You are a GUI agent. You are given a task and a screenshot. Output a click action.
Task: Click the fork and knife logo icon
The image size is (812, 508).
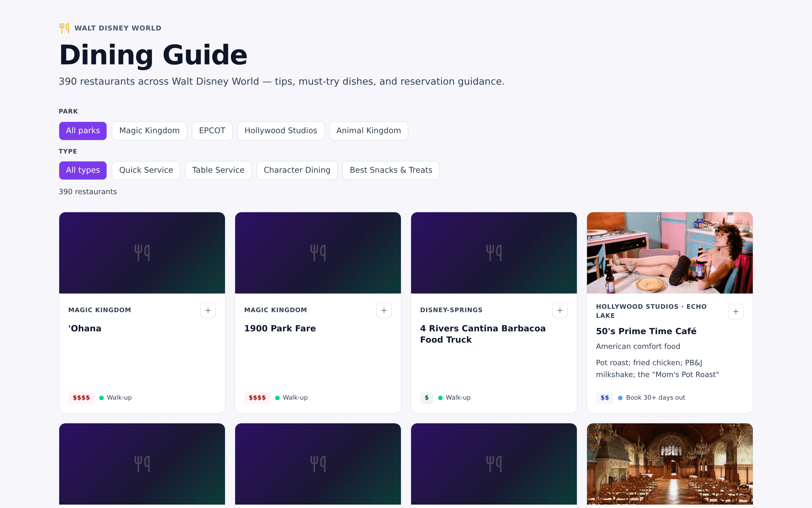tap(64, 28)
